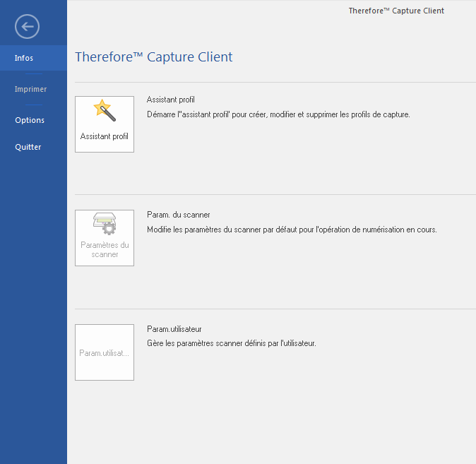This screenshot has width=476, height=464.
Task: Click the back arrow circle icon
Action: coord(27,27)
